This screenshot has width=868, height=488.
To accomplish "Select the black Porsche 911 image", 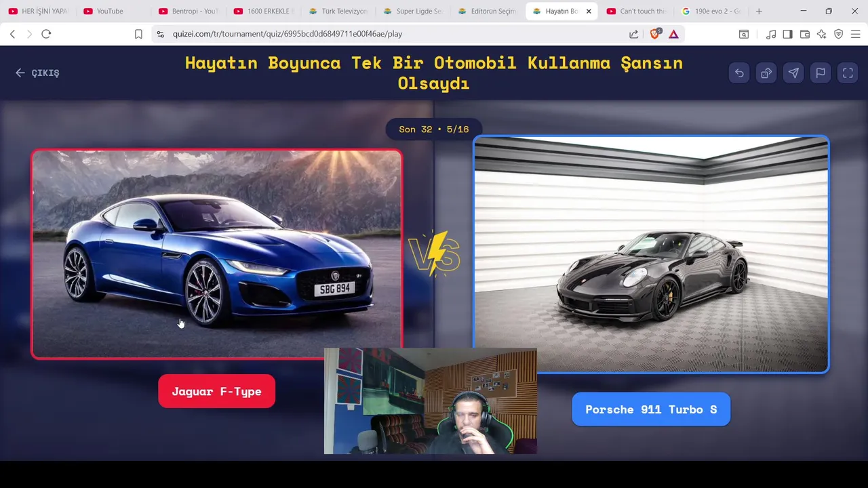I will tap(651, 254).
